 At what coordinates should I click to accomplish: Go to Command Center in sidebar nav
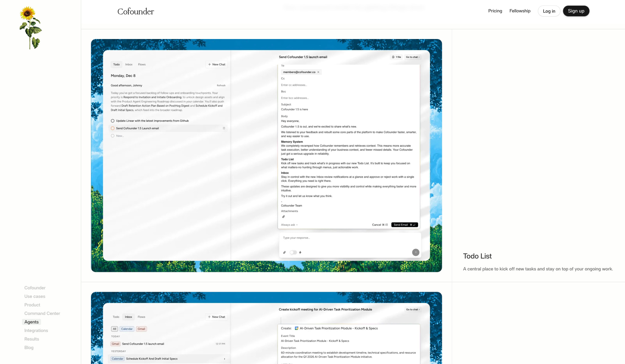42,313
